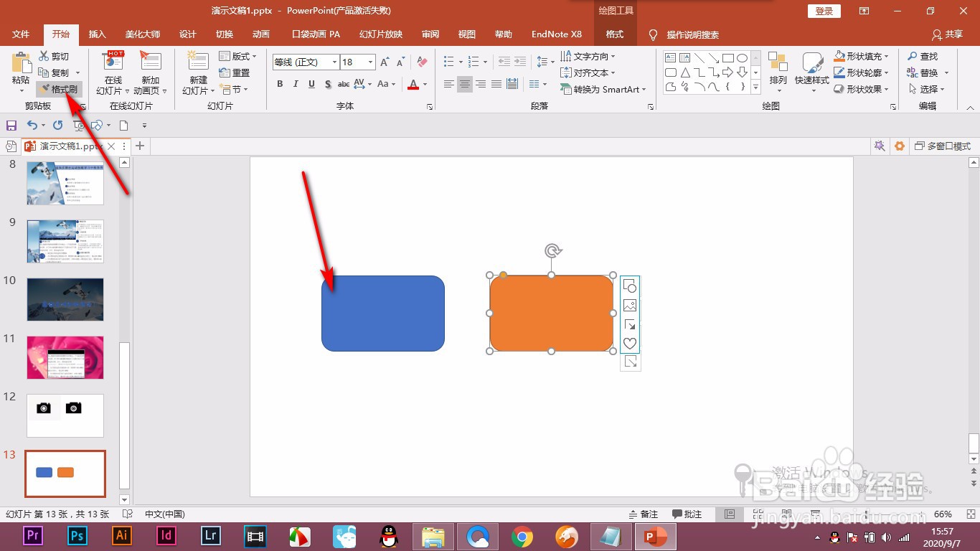Align text left
The height and width of the screenshot is (551, 980).
[449, 84]
